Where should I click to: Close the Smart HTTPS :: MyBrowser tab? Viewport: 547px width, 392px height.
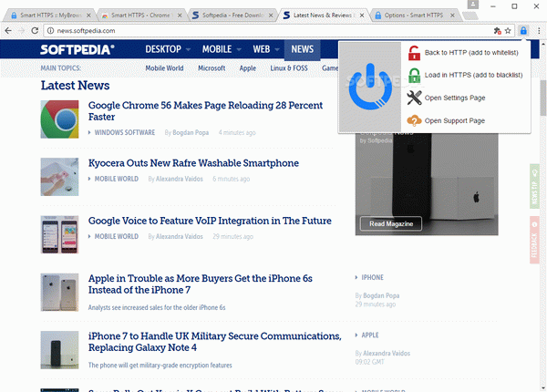[88, 15]
